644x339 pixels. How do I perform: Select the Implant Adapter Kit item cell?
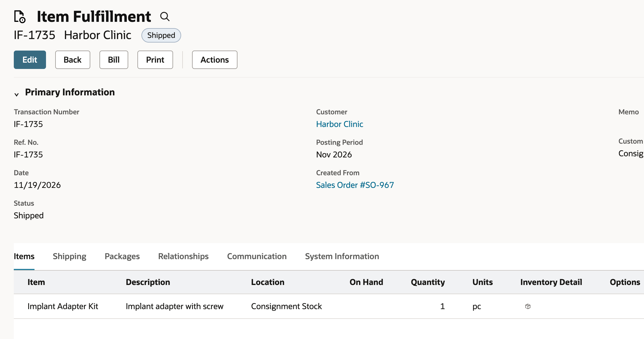(x=63, y=306)
